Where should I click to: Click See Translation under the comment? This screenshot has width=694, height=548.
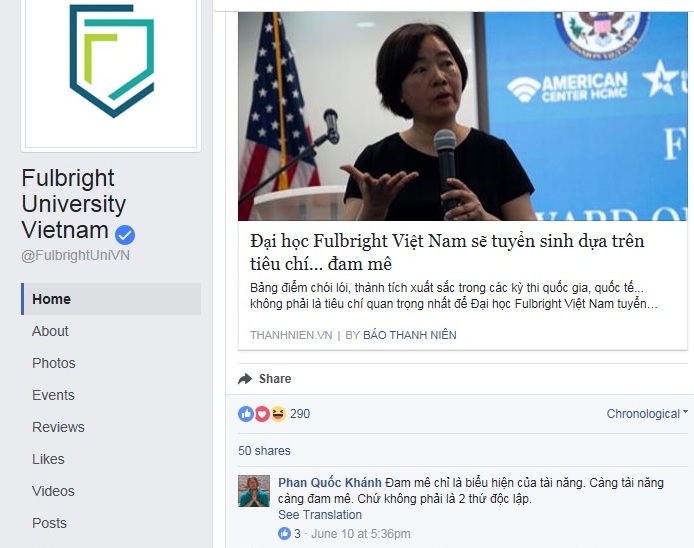coord(320,515)
